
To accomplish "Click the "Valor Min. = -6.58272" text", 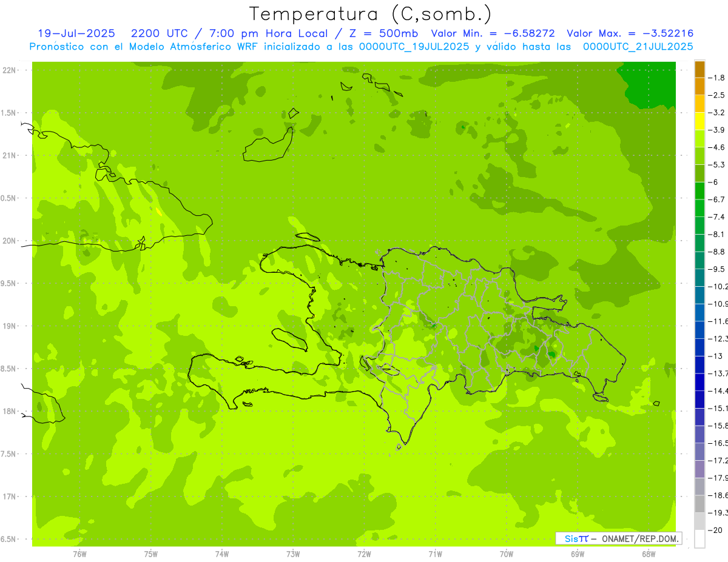I will [493, 33].
